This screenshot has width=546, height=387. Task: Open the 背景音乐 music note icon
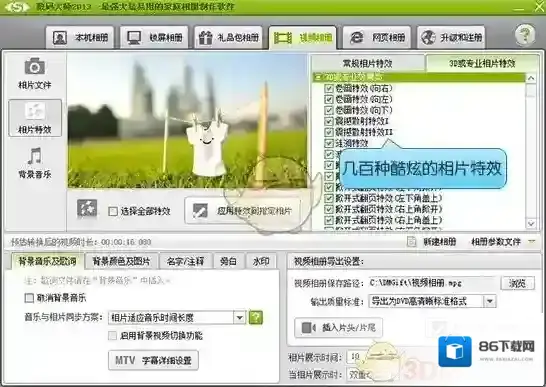[34, 155]
